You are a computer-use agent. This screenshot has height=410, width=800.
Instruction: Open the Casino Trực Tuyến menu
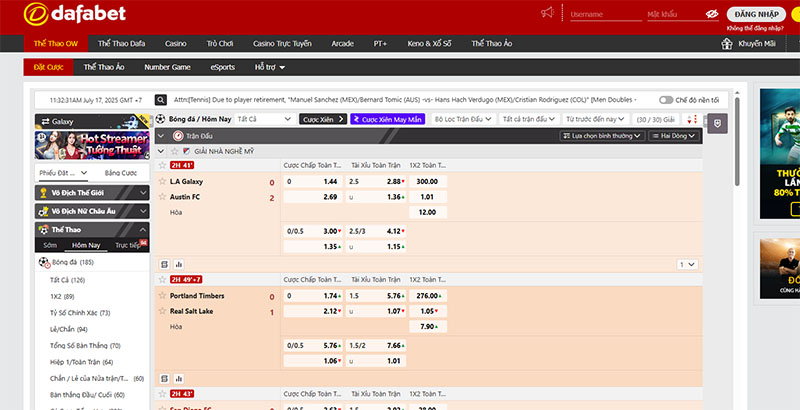click(x=282, y=44)
